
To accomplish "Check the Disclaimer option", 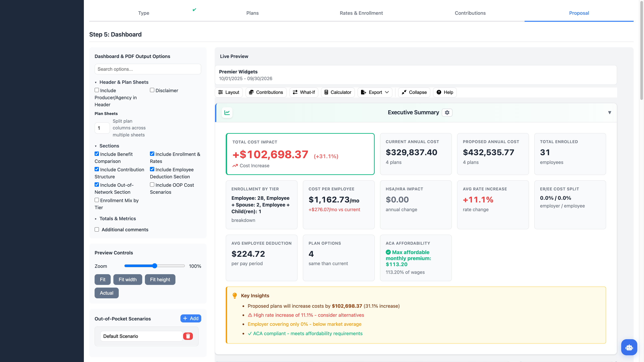I will [x=152, y=90].
